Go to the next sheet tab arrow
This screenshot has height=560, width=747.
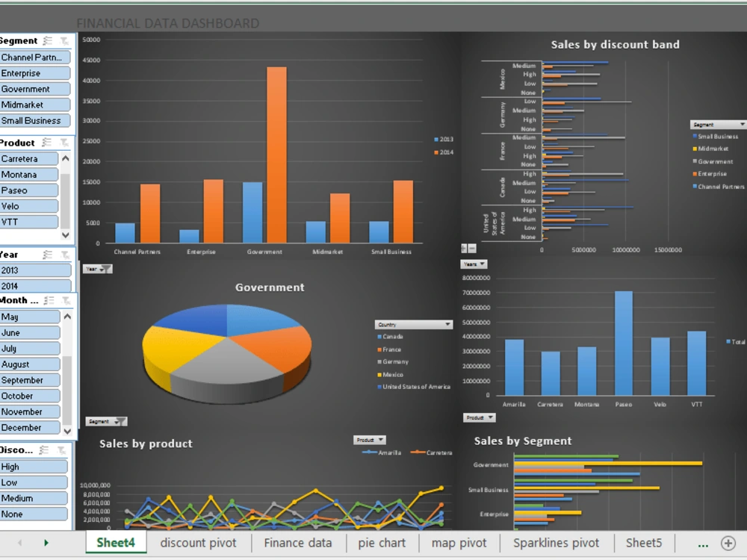[x=46, y=543]
